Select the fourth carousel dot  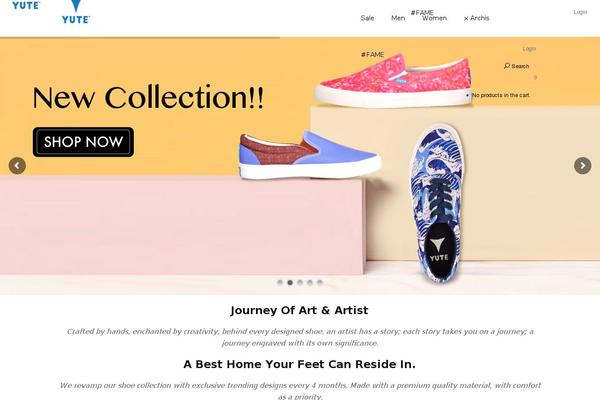point(310,282)
